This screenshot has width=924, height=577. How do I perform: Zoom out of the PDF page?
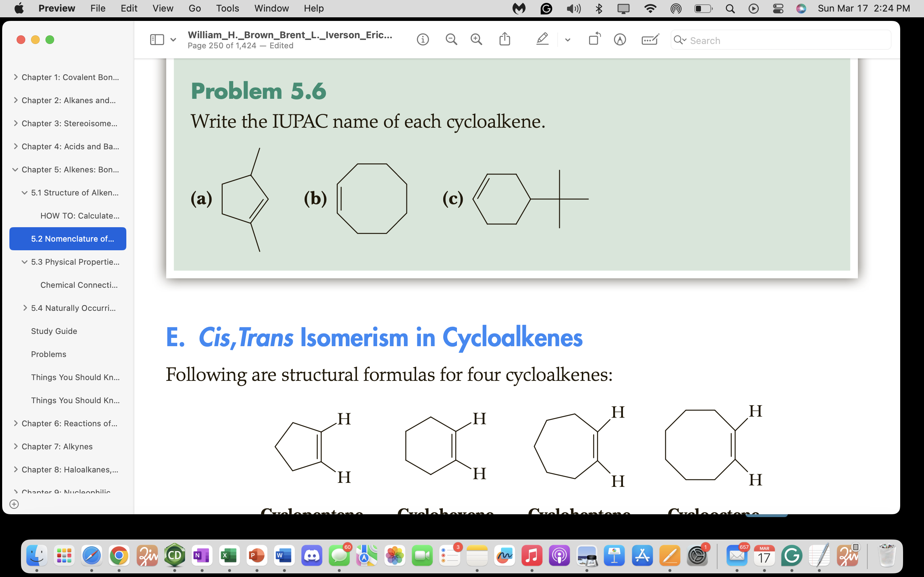[451, 39]
